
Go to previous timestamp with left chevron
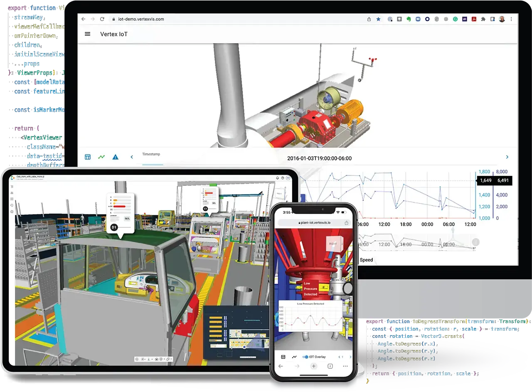132,157
